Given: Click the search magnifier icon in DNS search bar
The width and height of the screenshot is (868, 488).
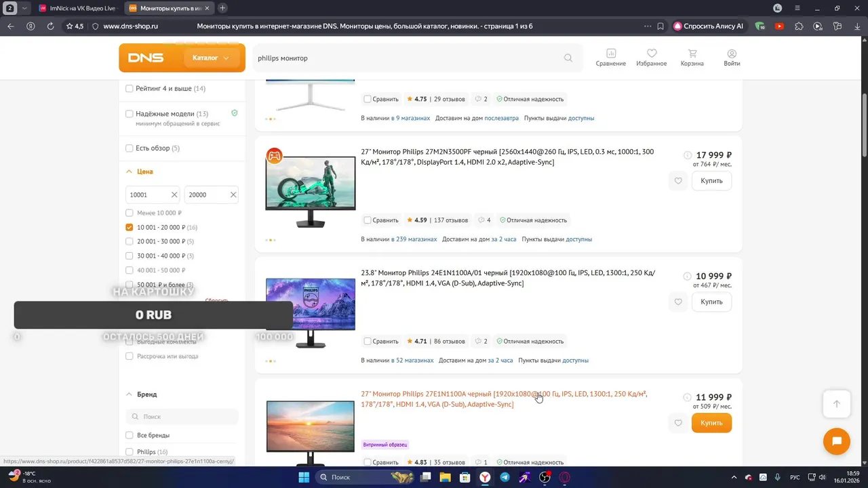Looking at the screenshot, I should (x=568, y=58).
